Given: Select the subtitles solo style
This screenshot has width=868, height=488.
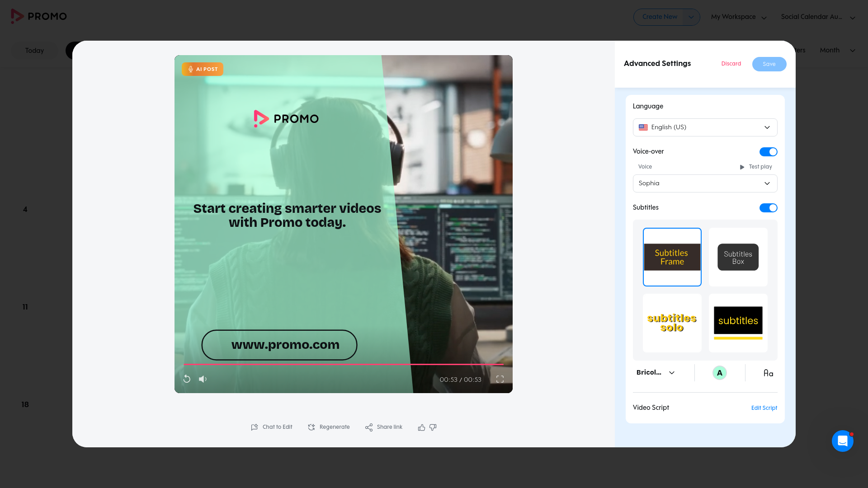Looking at the screenshot, I should pos(672,323).
